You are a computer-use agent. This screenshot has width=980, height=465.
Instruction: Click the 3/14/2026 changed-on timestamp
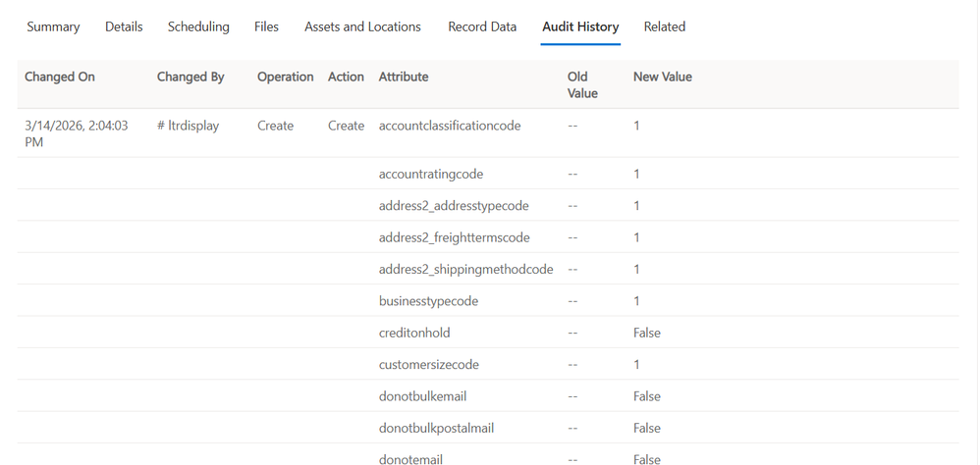(77, 133)
